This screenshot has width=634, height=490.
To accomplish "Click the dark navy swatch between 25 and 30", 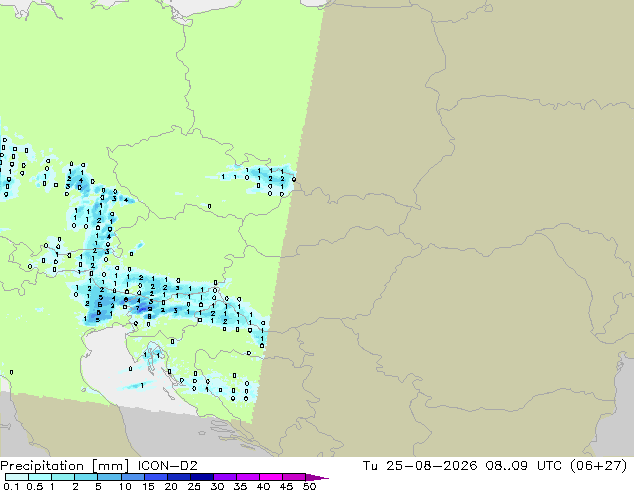I will tap(202, 477).
